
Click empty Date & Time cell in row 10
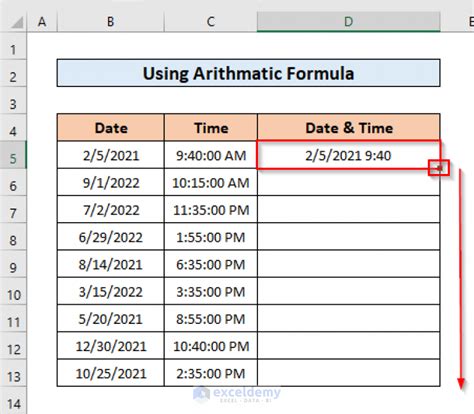click(x=349, y=292)
